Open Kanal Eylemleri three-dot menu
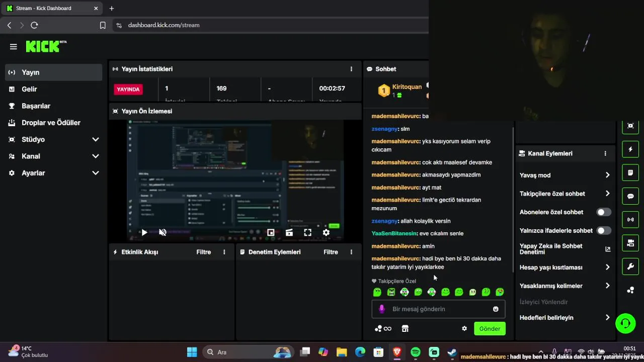This screenshot has height=362, width=644. [x=605, y=153]
